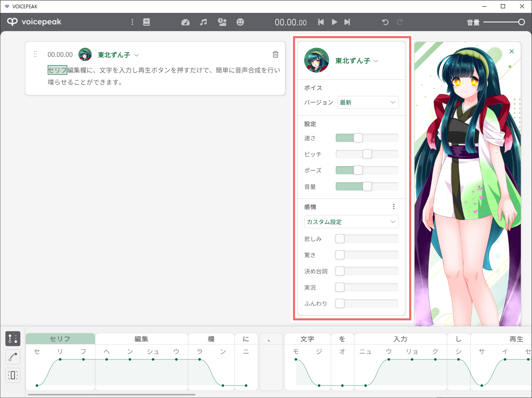Close the character portrait panel
This screenshot has height=398, width=532.
tap(512, 51)
